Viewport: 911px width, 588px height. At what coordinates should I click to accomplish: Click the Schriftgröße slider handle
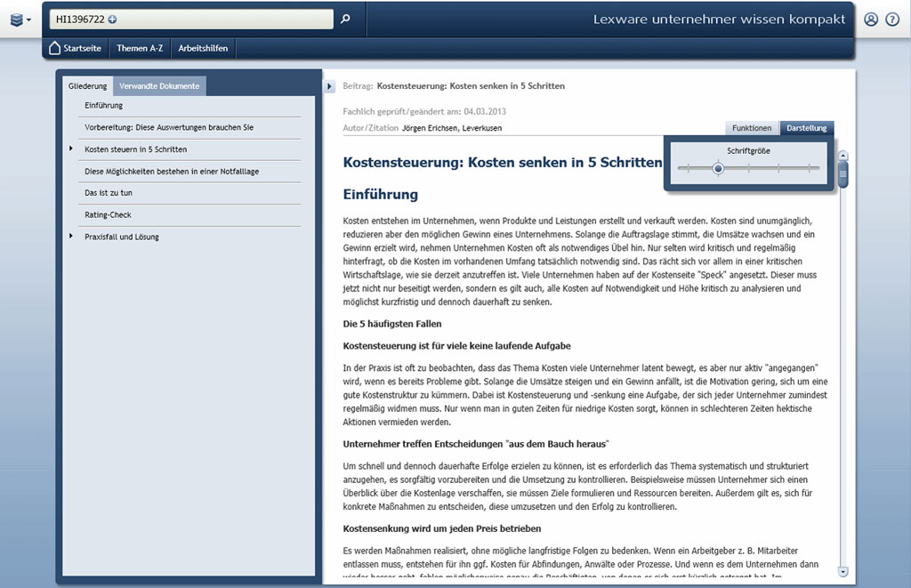pos(718,168)
